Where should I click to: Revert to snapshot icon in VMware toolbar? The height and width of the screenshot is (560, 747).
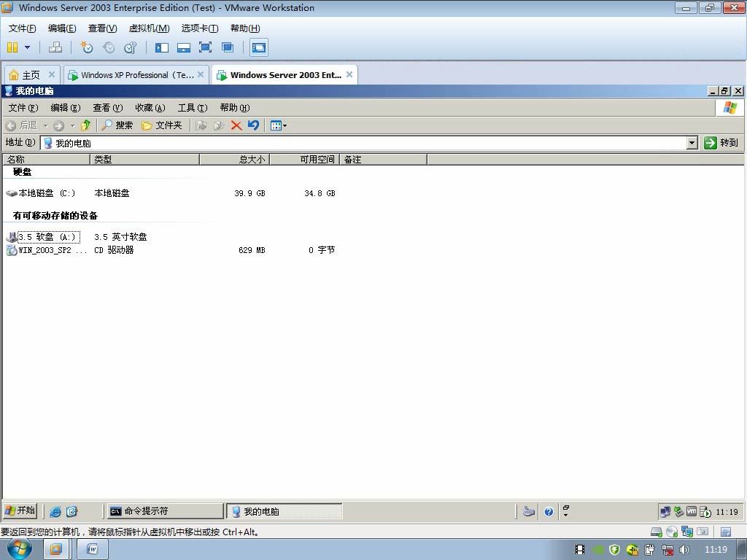pos(109,47)
